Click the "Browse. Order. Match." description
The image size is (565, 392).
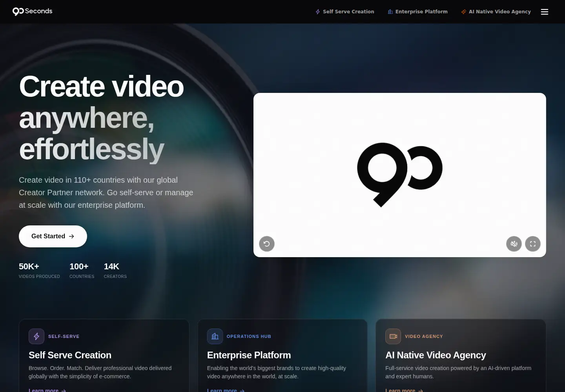coord(100,372)
